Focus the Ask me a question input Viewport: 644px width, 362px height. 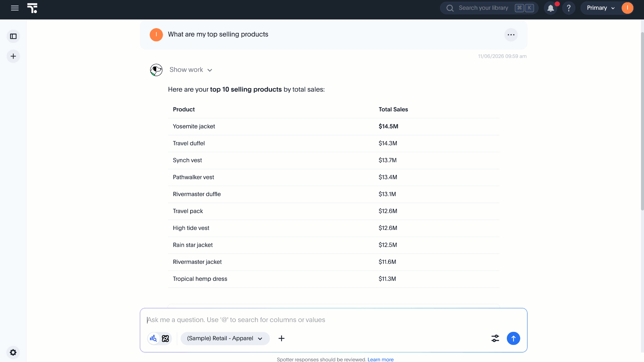(x=333, y=320)
